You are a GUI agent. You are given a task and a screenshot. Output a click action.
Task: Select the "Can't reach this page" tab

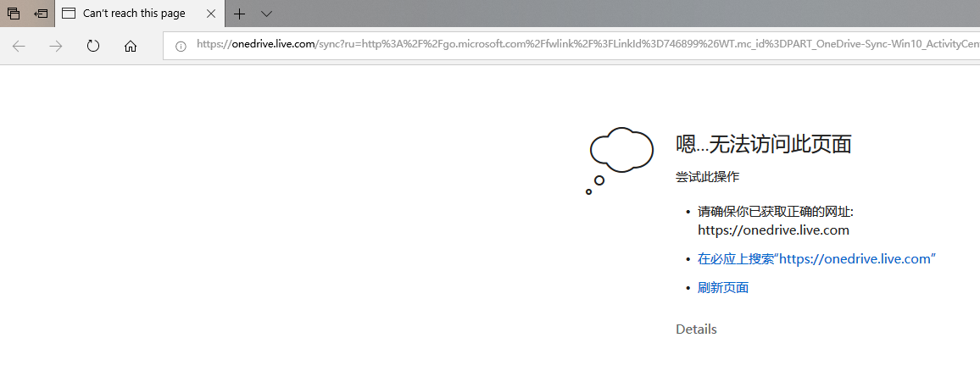tap(134, 13)
